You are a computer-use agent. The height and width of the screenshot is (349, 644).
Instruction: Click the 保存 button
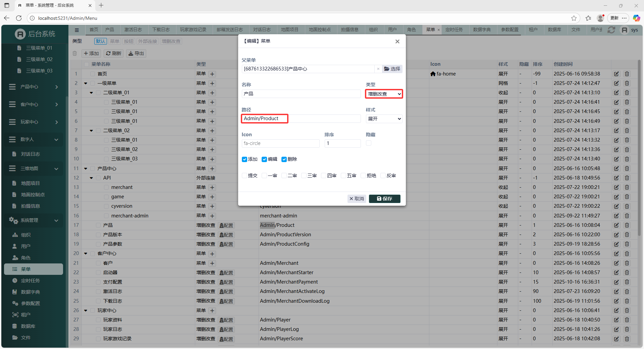[x=384, y=199]
